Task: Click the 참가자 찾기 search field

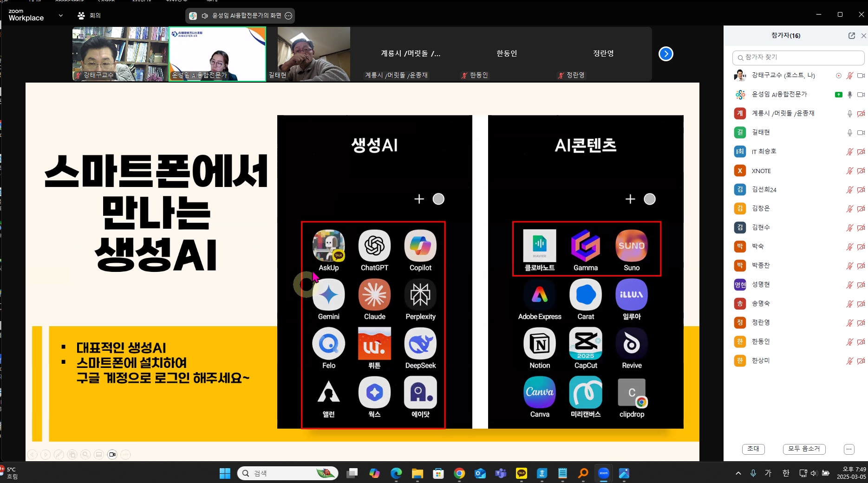Action: 798,58
